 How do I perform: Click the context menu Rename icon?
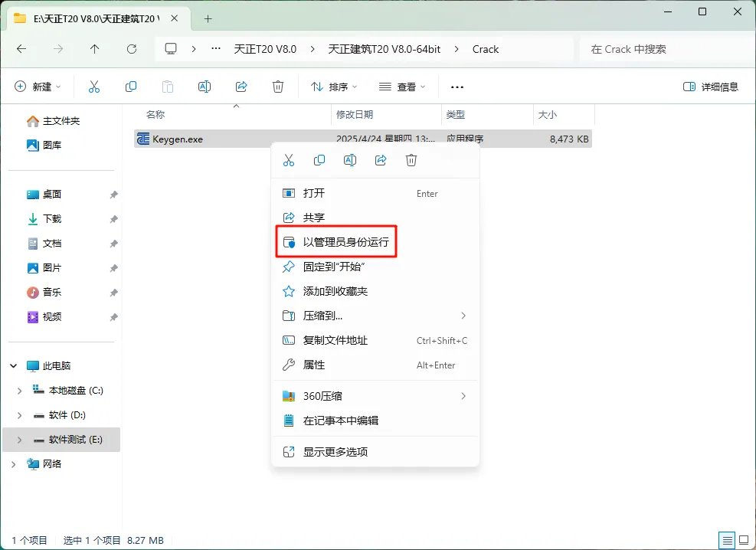350,160
